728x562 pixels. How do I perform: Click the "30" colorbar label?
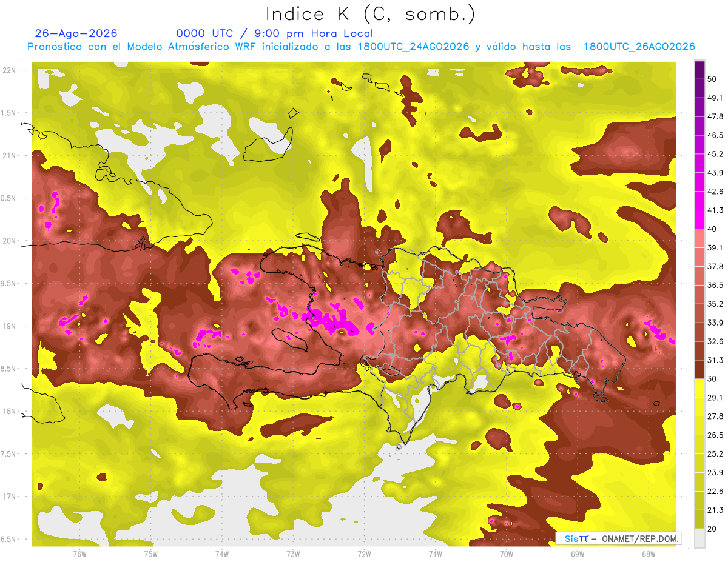coord(712,379)
